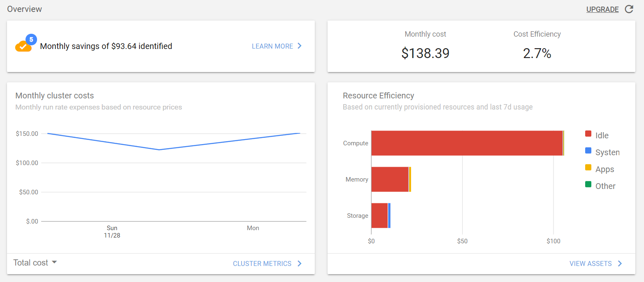This screenshot has height=282, width=644.
Task: Click the chevron arrow beside VIEW ASSETS
Action: click(620, 263)
